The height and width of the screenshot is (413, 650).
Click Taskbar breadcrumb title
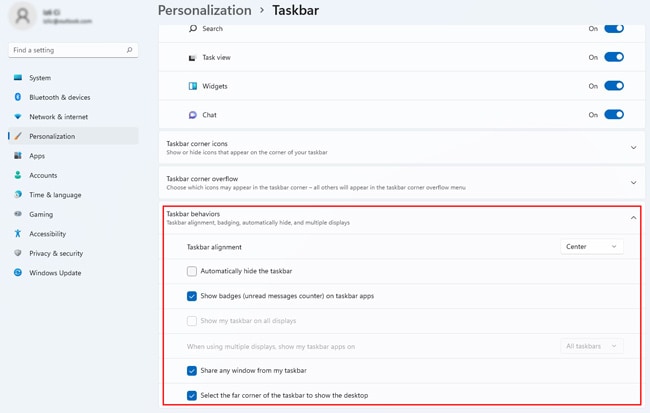[x=296, y=10]
